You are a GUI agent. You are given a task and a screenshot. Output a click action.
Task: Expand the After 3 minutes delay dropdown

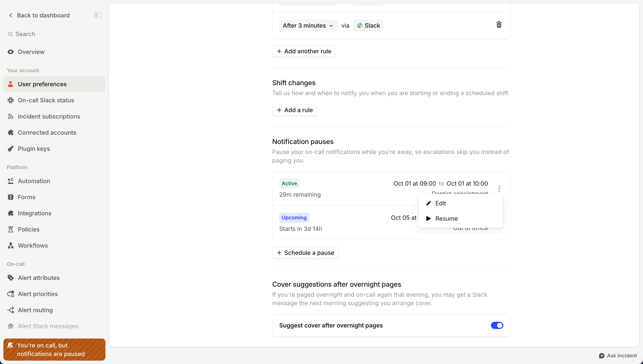click(308, 25)
